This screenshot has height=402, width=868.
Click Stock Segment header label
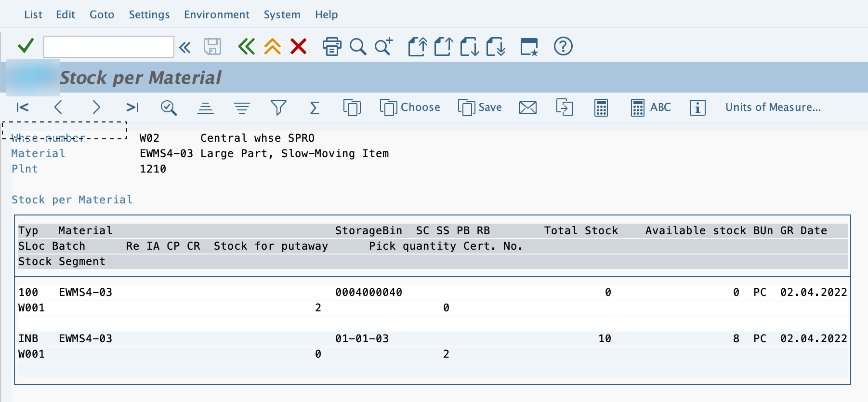pyautogui.click(x=62, y=261)
